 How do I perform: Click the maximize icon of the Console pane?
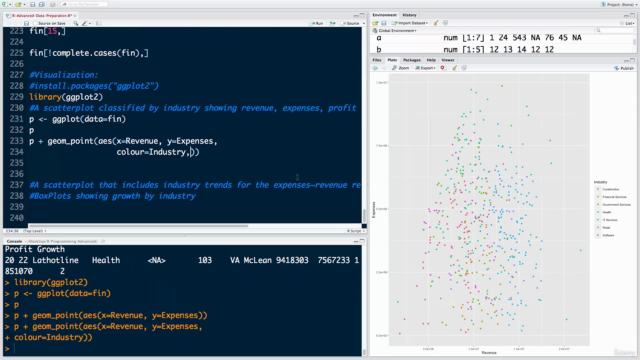tap(362, 241)
